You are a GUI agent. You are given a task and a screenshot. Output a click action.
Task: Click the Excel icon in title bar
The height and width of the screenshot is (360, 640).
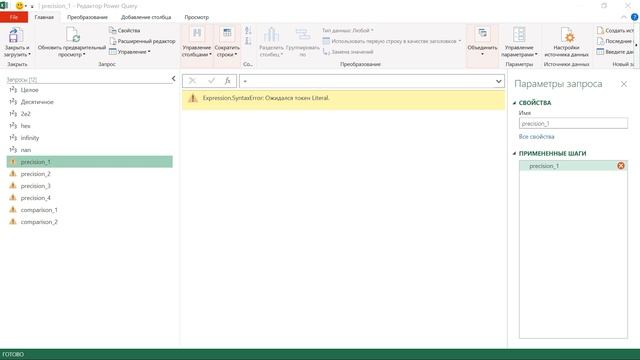tap(4, 5)
